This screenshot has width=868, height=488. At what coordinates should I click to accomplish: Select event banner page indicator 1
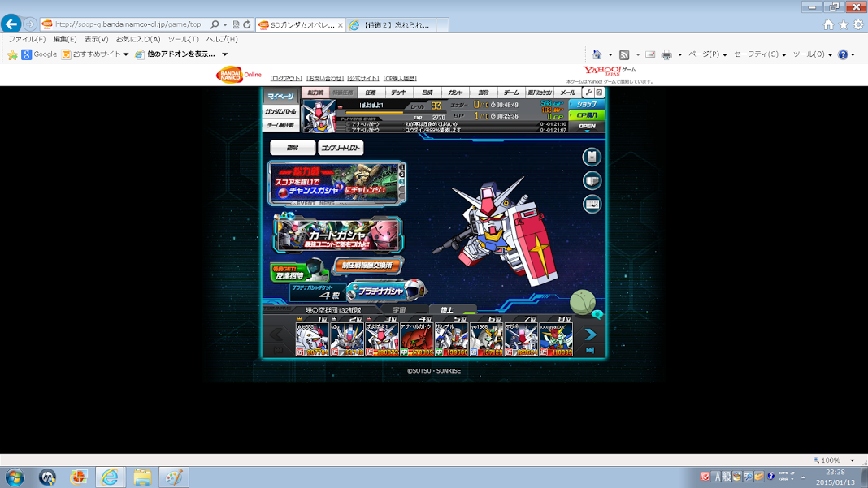[402, 167]
